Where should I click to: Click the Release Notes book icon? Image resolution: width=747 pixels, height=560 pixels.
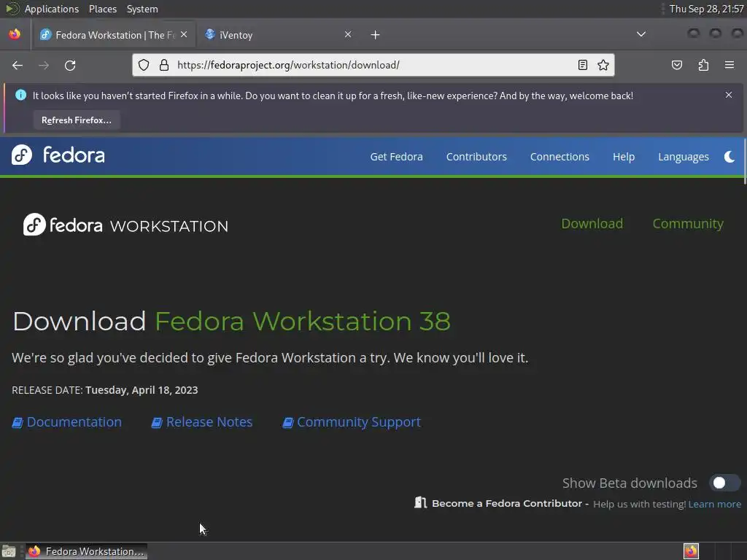[157, 422]
